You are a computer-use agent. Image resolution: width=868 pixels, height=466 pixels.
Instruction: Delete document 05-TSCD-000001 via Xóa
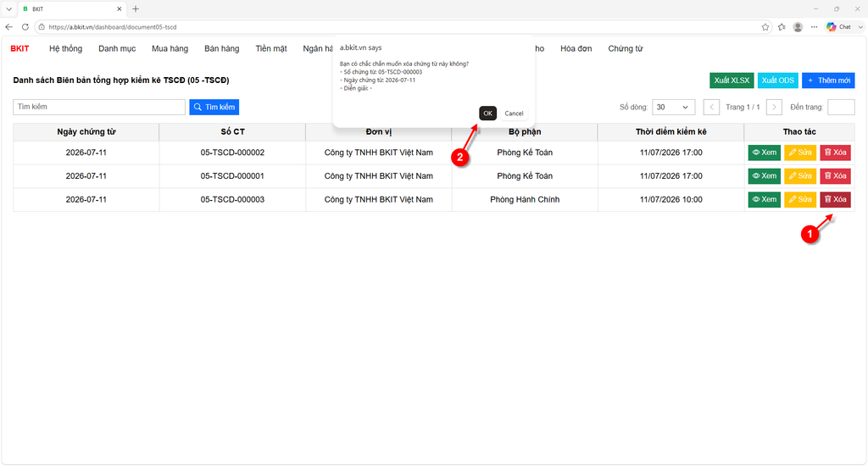click(x=835, y=176)
